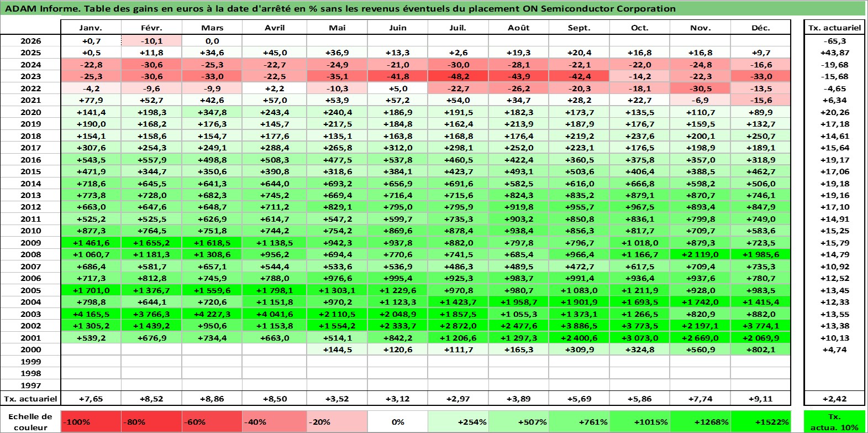Select the +2,2 cell for Avril 2022

[x=275, y=88]
